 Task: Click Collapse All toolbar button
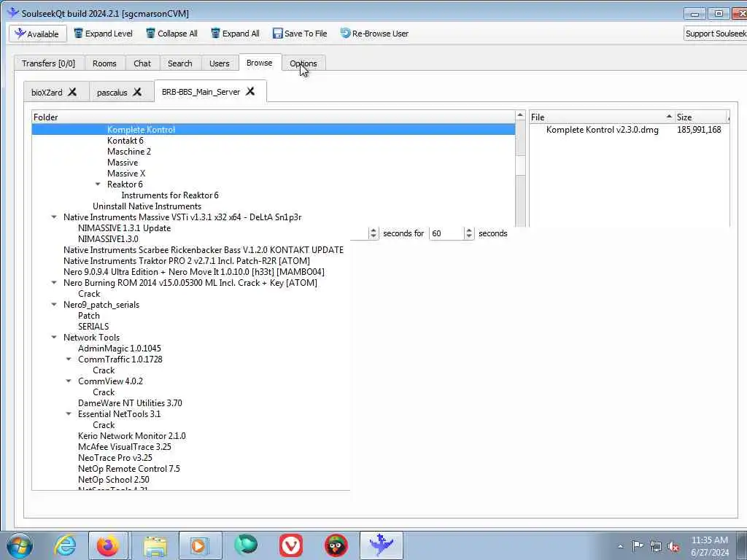click(x=171, y=34)
